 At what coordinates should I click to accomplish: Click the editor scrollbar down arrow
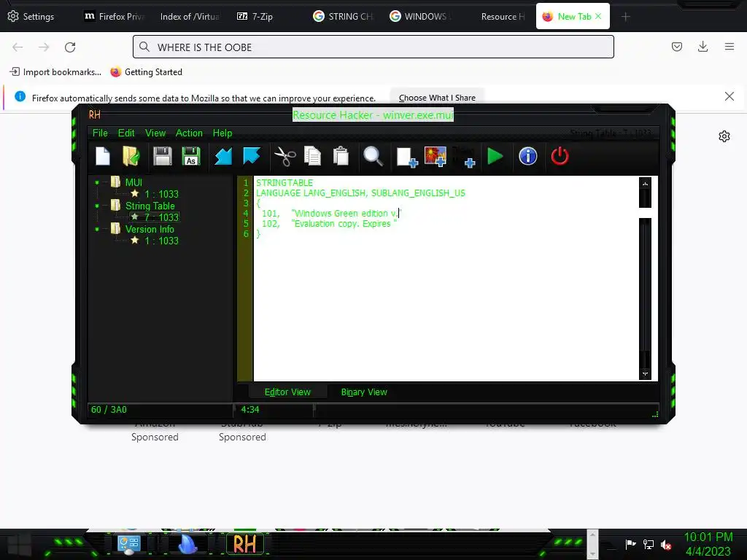coord(645,374)
